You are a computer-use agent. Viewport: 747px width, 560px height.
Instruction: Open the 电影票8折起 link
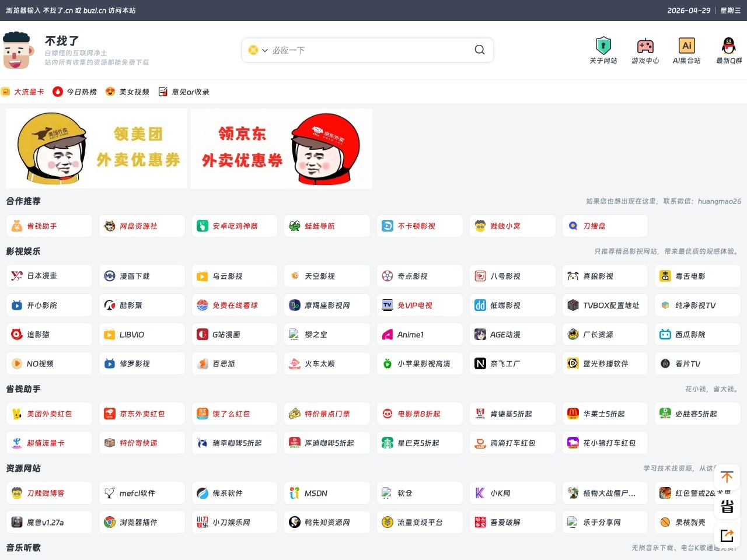420,414
